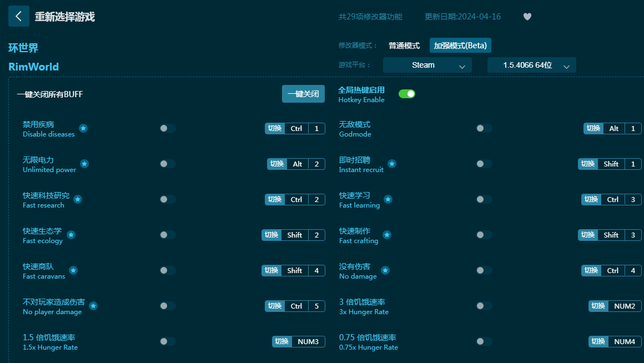This screenshot has height=363, width=644.
Task: Click star badge next to Disable diseases
Action: tap(83, 129)
